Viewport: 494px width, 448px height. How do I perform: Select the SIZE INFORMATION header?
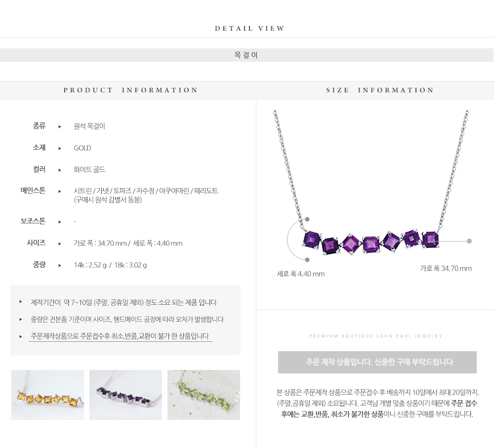point(379,90)
